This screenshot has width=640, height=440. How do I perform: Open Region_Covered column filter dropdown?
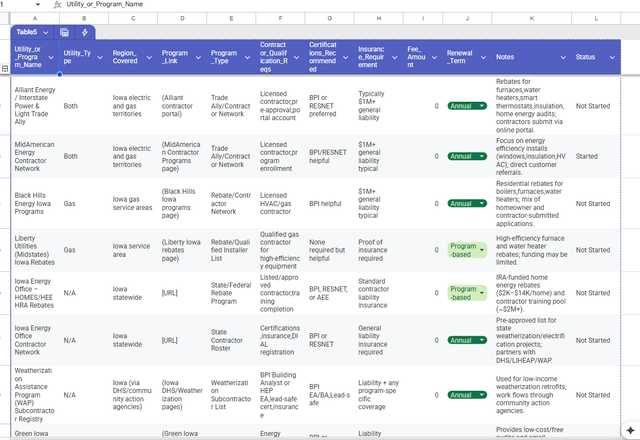pos(149,58)
